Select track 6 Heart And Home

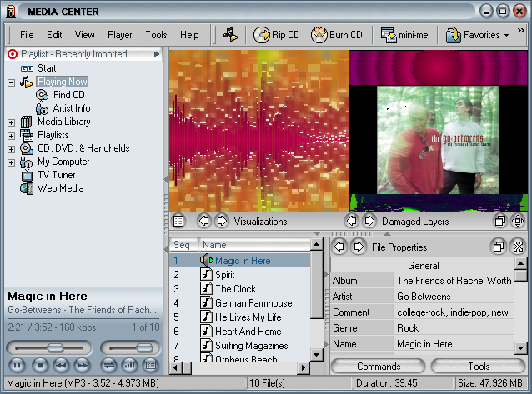tap(239, 332)
